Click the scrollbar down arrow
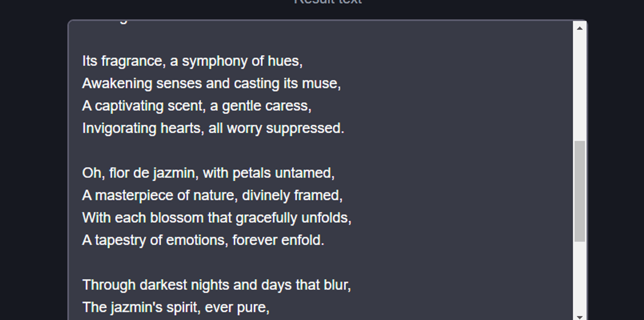 (x=579, y=316)
